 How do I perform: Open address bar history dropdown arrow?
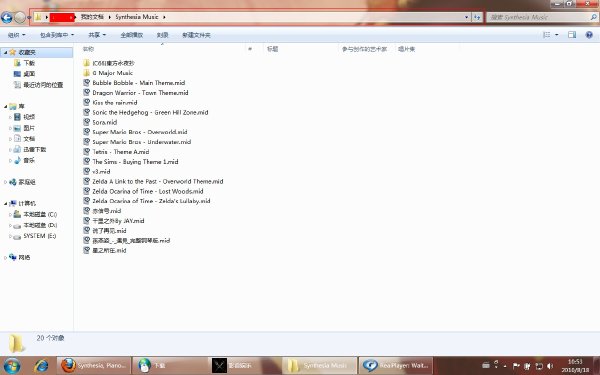click(x=466, y=17)
